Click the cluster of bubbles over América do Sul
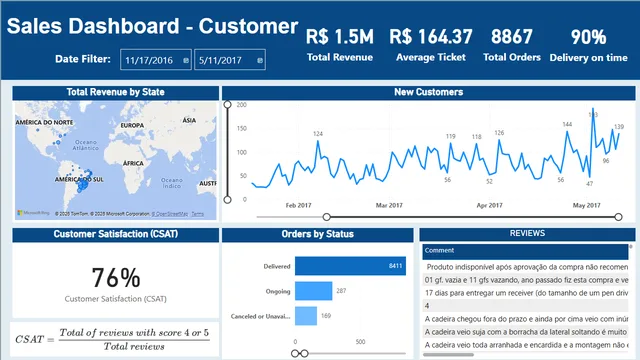 coord(83,184)
